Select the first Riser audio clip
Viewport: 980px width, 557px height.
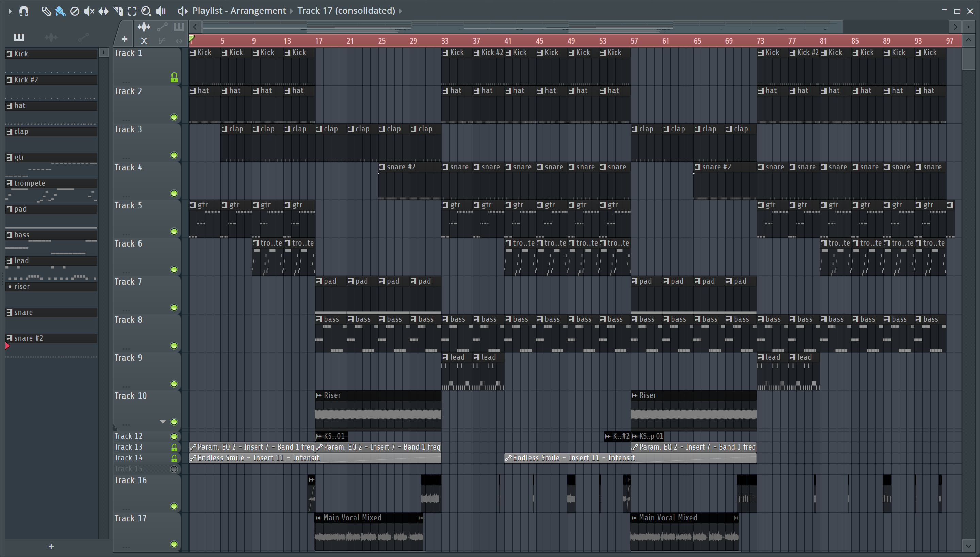[378, 410]
